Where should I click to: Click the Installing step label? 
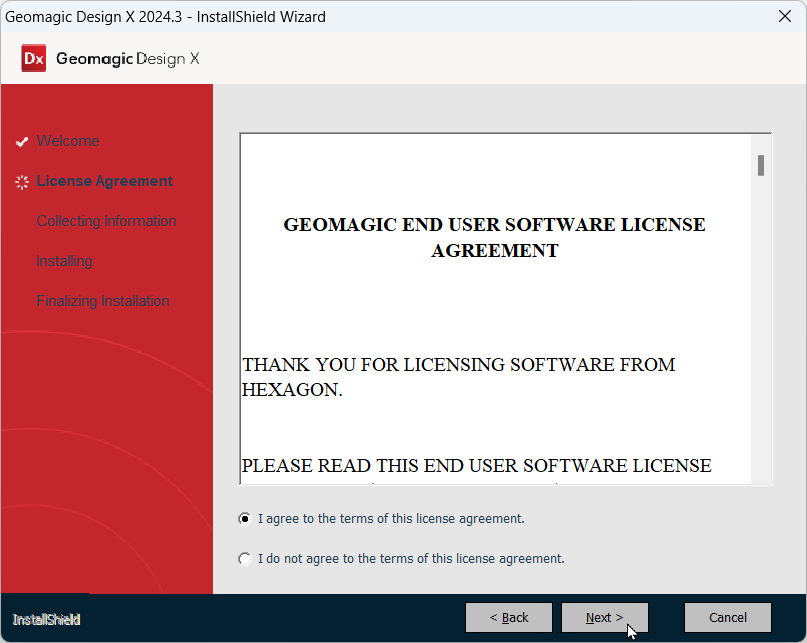point(64,261)
